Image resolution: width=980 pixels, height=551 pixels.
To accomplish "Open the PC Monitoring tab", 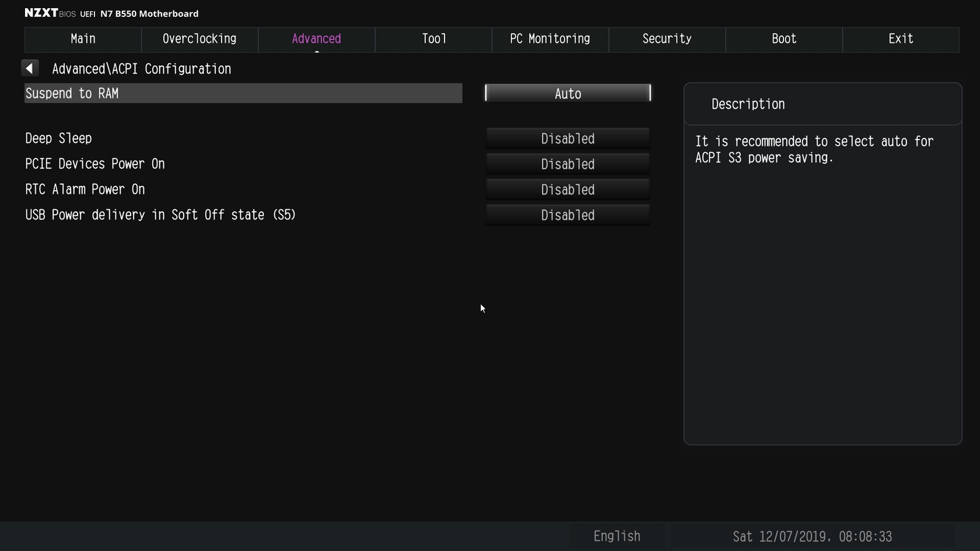I will point(550,39).
